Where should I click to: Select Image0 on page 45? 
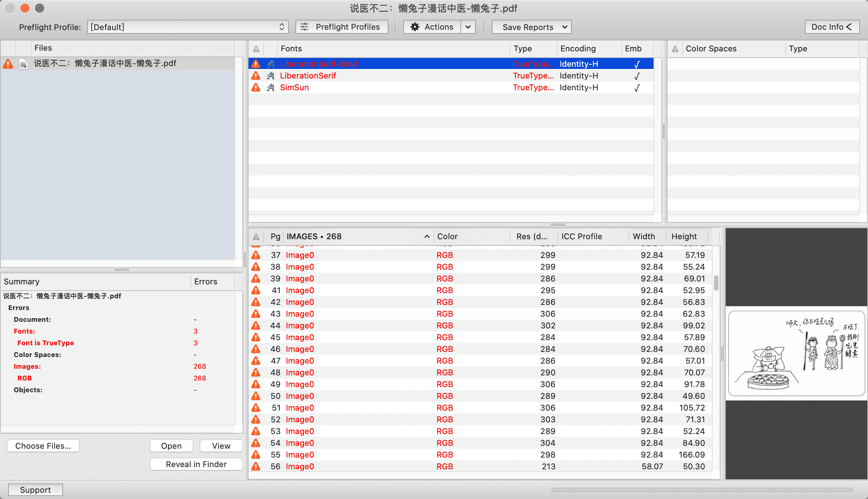(x=300, y=337)
